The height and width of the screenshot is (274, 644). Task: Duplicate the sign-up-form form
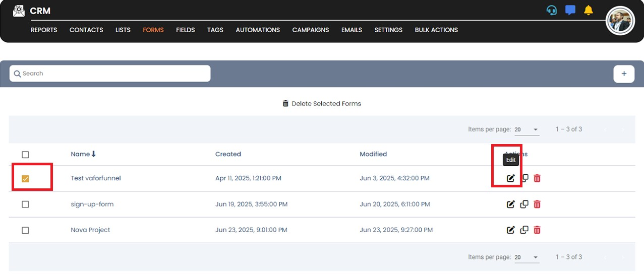pos(524,204)
